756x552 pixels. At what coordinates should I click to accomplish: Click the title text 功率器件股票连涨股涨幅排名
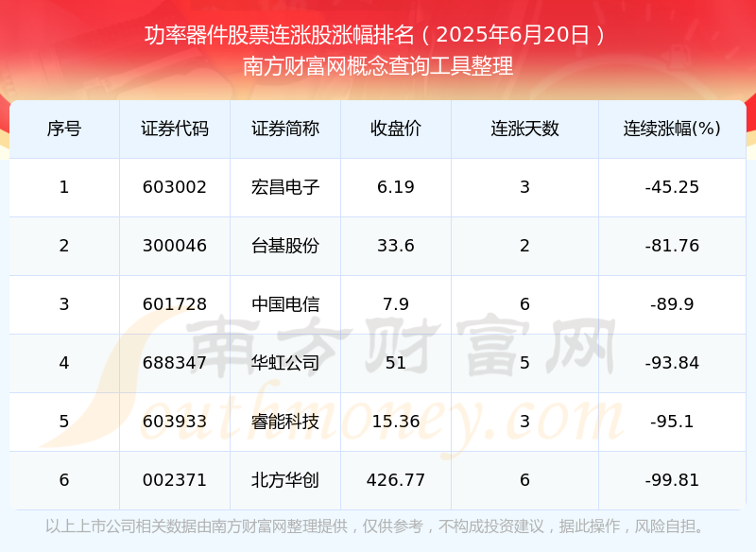click(280, 35)
